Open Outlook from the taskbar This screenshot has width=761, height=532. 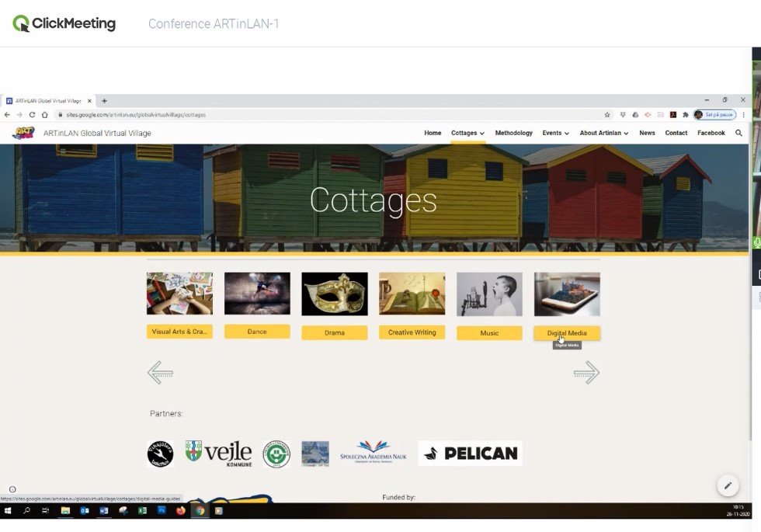85,511
